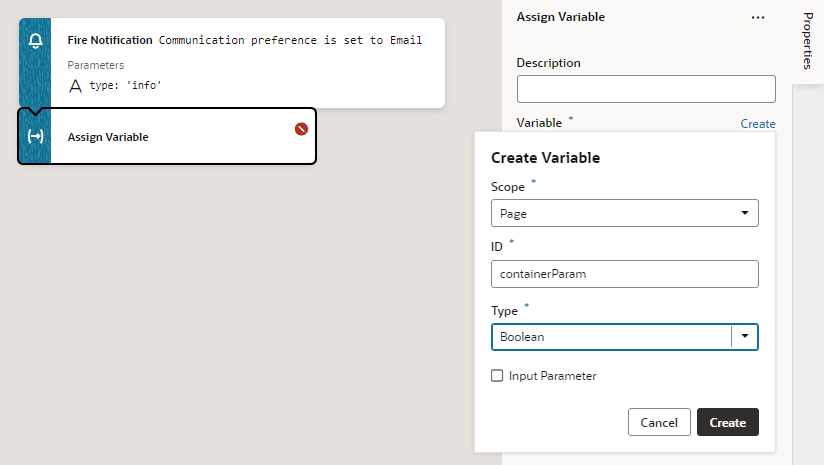Click the notification message about Email preference
The width and height of the screenshot is (824, 465).
[290, 40]
